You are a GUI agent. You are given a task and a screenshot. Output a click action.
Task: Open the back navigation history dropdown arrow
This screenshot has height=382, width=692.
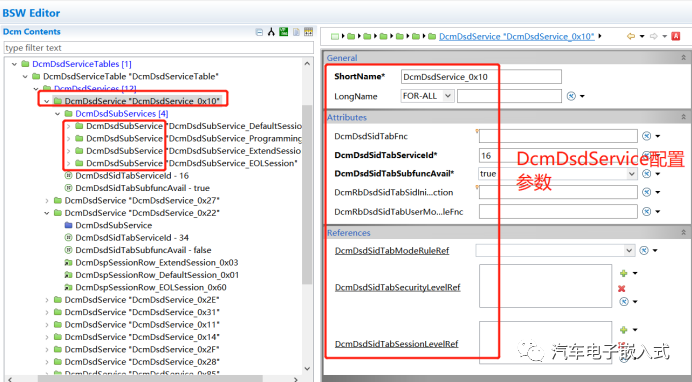(642, 37)
